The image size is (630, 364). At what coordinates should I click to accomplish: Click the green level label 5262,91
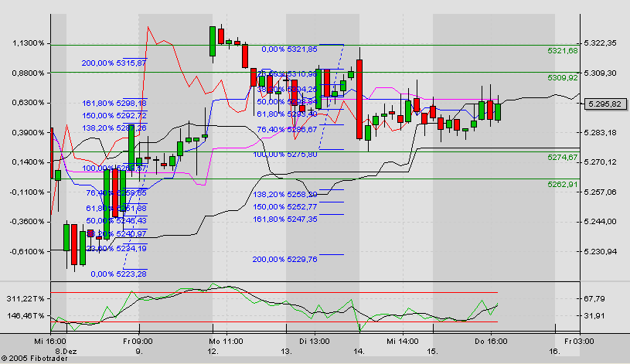(x=563, y=185)
